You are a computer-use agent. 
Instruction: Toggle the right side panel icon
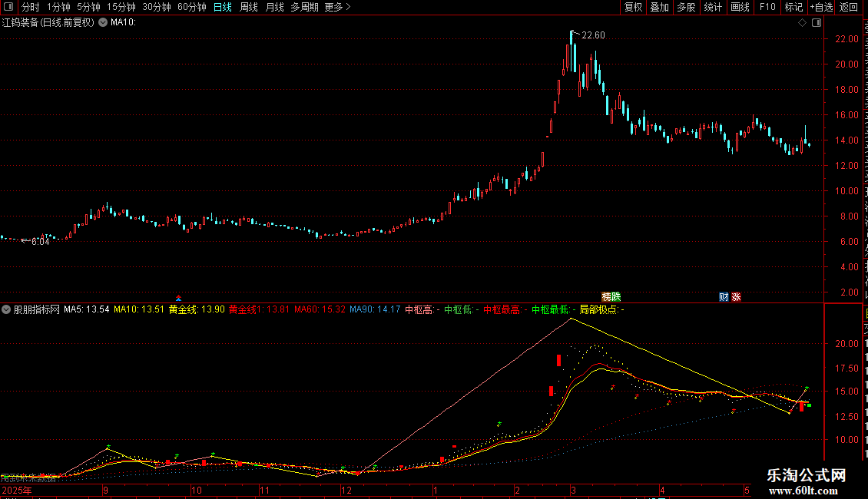pos(817,23)
